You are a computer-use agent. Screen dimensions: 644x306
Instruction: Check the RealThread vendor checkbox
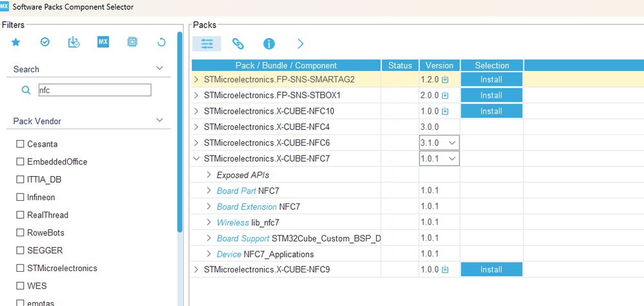pos(20,215)
